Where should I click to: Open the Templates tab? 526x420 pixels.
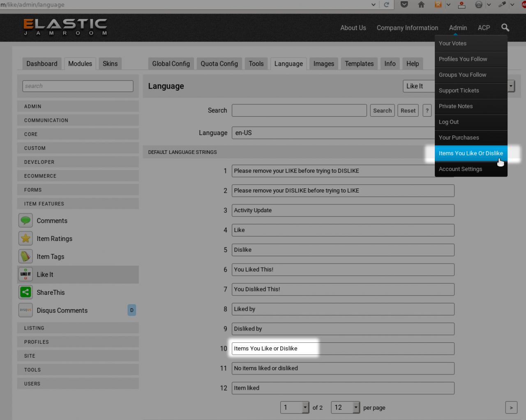(x=359, y=64)
